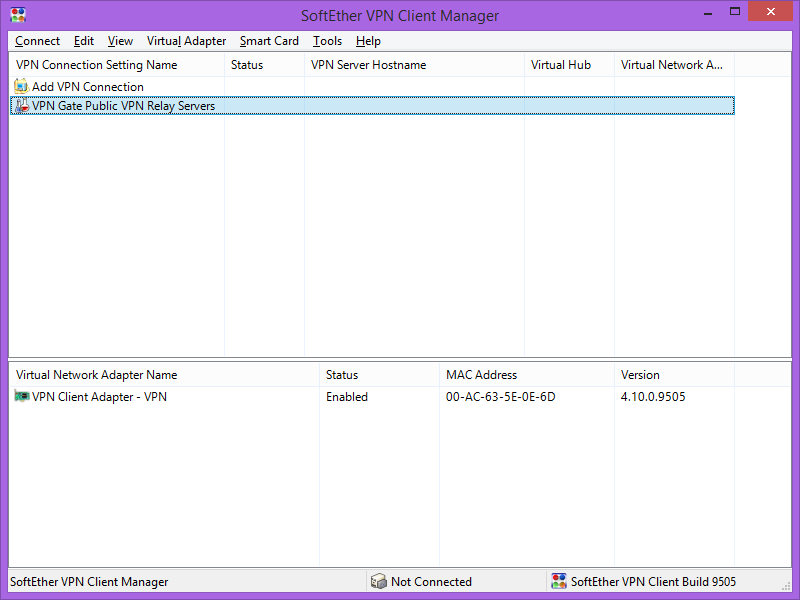
Task: Click the Not Connected status text
Action: tap(431, 582)
